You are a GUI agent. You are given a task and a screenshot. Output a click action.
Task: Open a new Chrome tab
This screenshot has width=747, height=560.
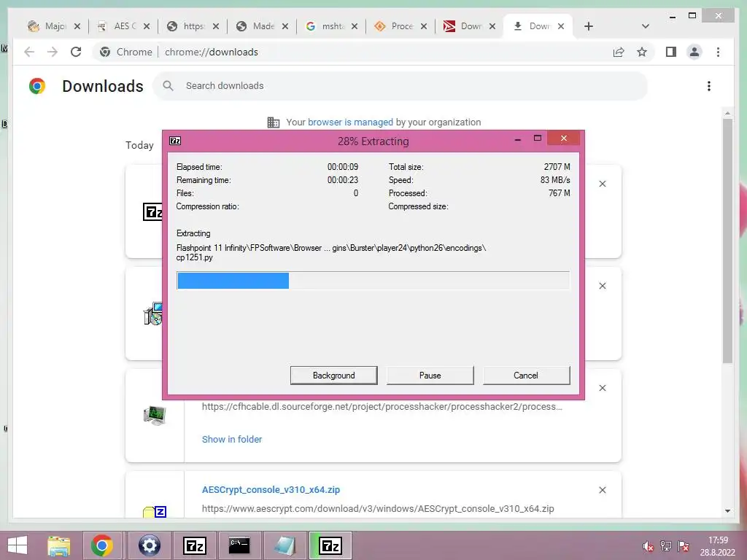589,26
